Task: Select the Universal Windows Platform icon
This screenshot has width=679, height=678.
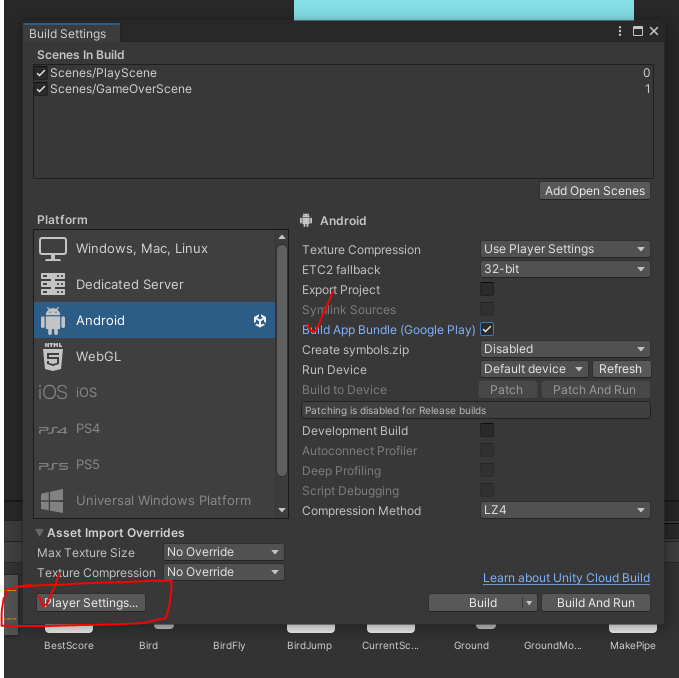Action: pos(52,500)
